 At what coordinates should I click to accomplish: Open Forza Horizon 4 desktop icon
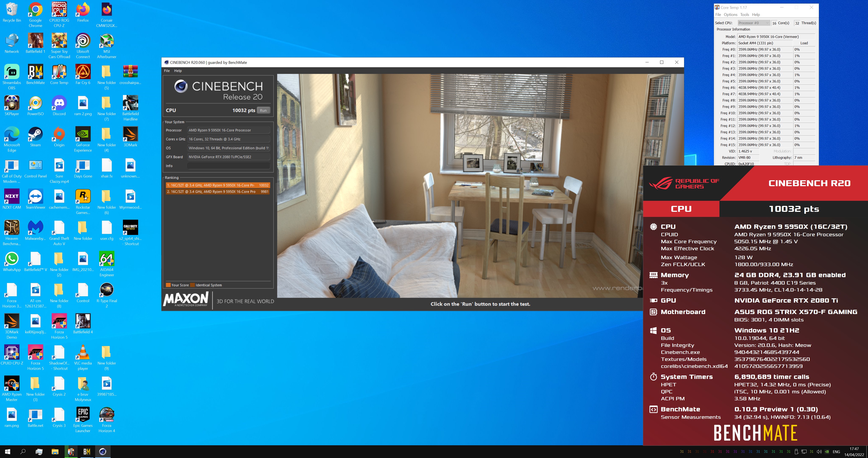(106, 420)
